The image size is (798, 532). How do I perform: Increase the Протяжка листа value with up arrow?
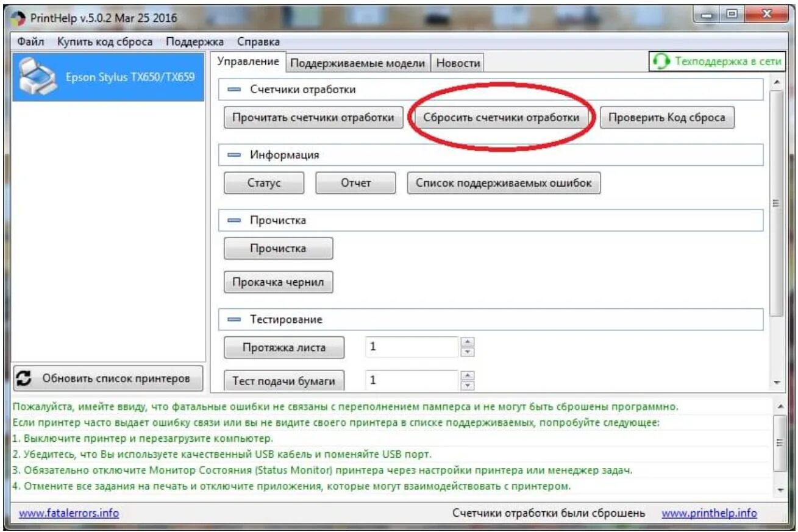coord(468,342)
